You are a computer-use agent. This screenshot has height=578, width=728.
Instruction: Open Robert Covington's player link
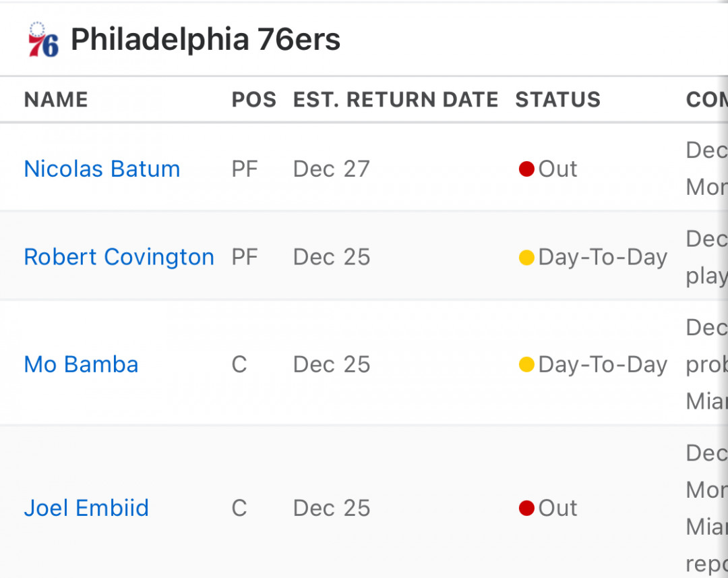119,257
